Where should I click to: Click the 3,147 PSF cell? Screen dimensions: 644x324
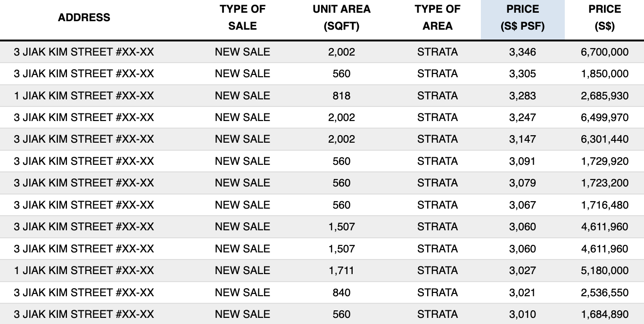click(x=522, y=139)
